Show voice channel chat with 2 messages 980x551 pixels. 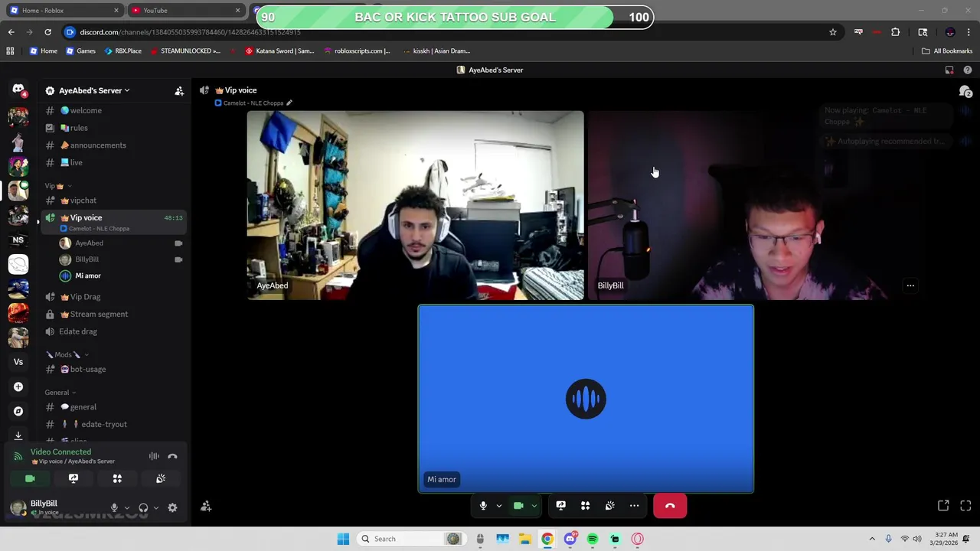(x=965, y=91)
